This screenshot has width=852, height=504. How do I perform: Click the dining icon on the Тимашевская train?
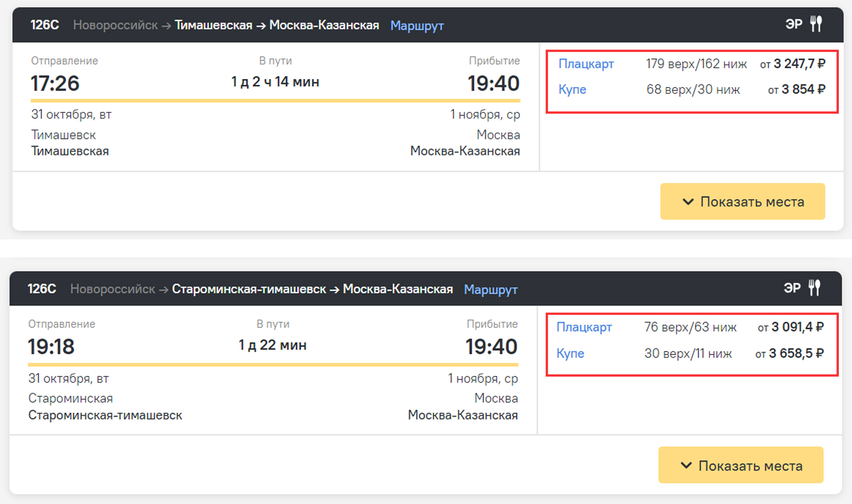point(816,24)
